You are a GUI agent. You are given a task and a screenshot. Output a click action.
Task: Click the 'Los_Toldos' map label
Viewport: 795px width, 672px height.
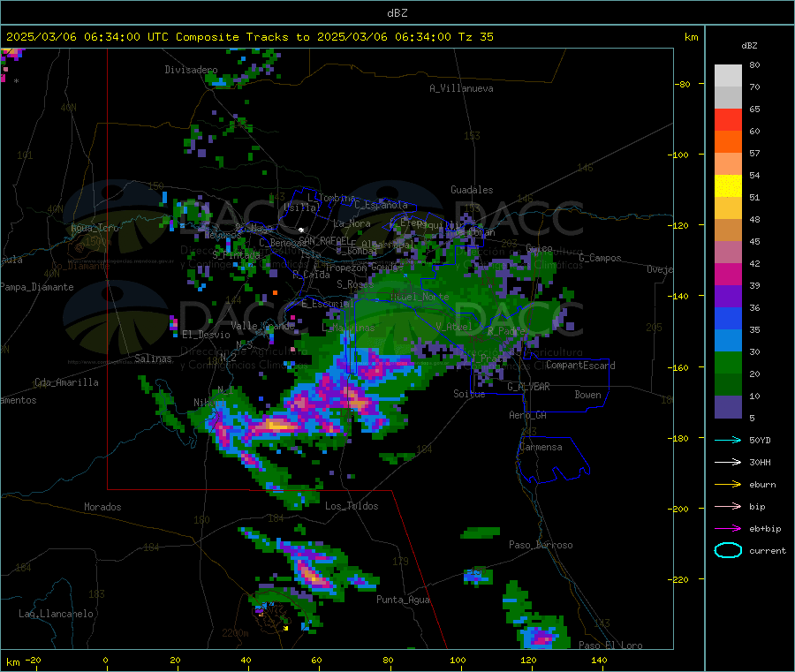tap(352, 506)
